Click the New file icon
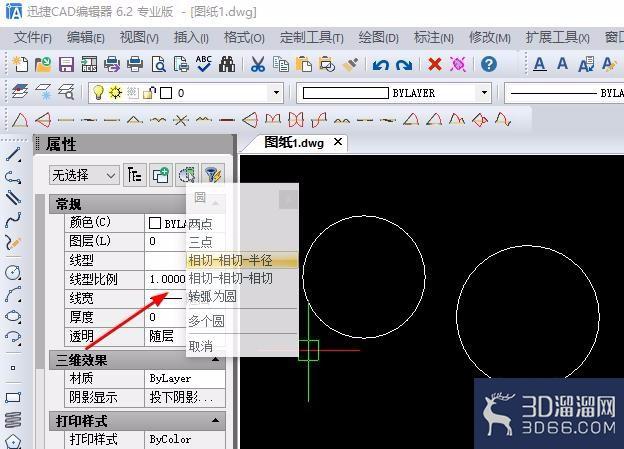 coord(20,64)
